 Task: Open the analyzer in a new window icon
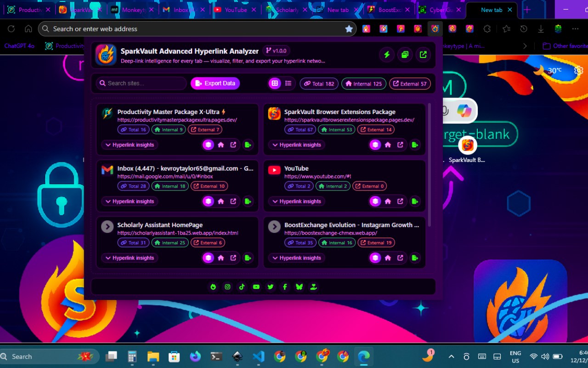423,55
